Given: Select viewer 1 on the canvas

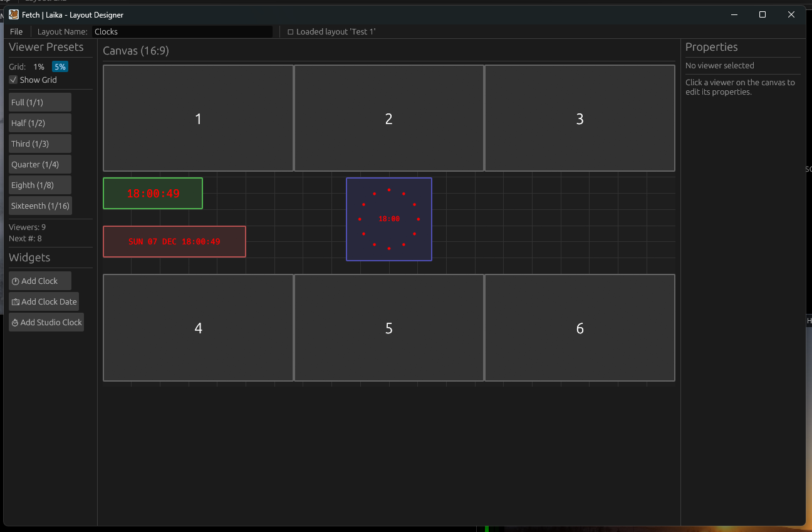Looking at the screenshot, I should 198,118.
